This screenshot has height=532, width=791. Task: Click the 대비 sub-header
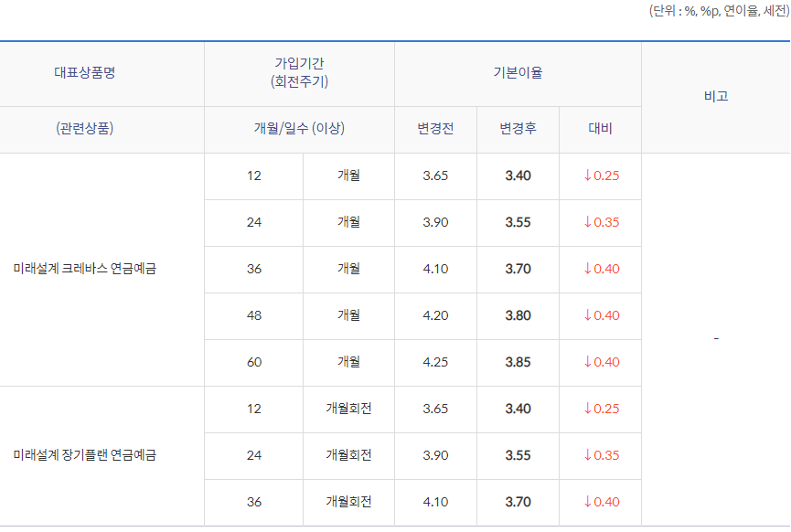pos(600,129)
